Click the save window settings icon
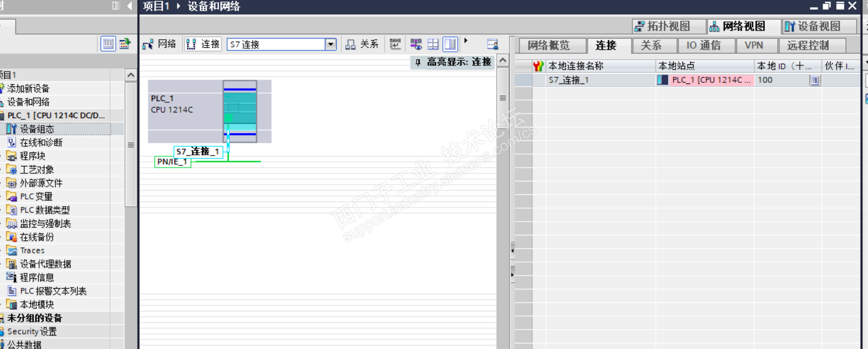Screen dimensions: 868x349 pyautogui.click(x=493, y=44)
